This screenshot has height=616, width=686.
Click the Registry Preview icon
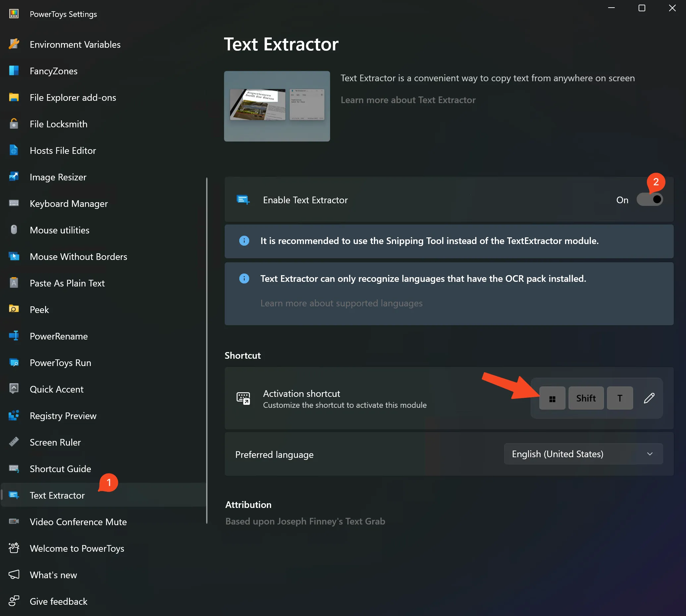(14, 416)
